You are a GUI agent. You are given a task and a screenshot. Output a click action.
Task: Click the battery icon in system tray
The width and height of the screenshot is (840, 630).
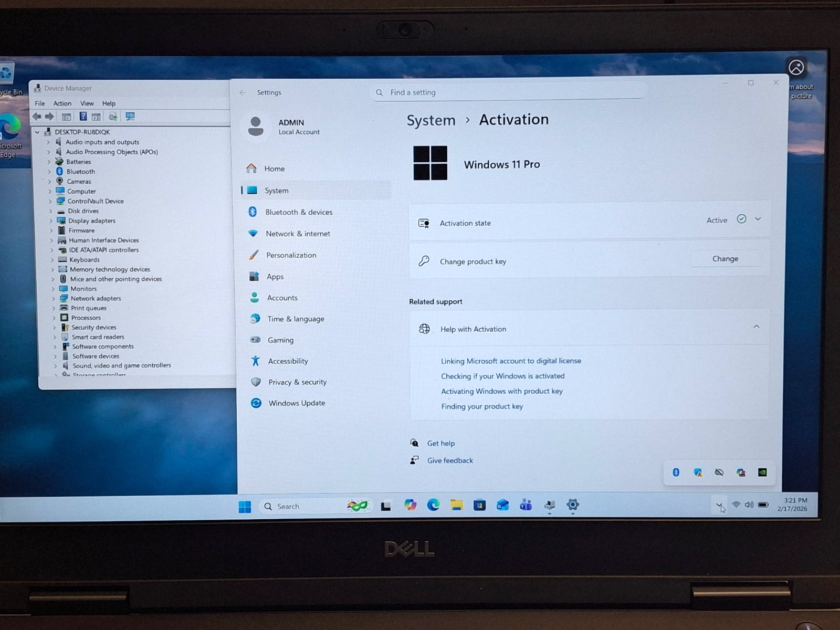tap(763, 505)
